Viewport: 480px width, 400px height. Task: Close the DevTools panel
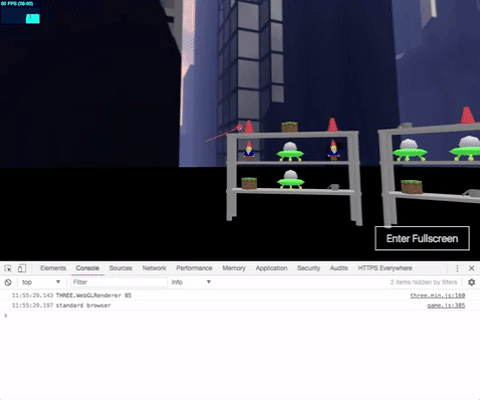[472, 268]
